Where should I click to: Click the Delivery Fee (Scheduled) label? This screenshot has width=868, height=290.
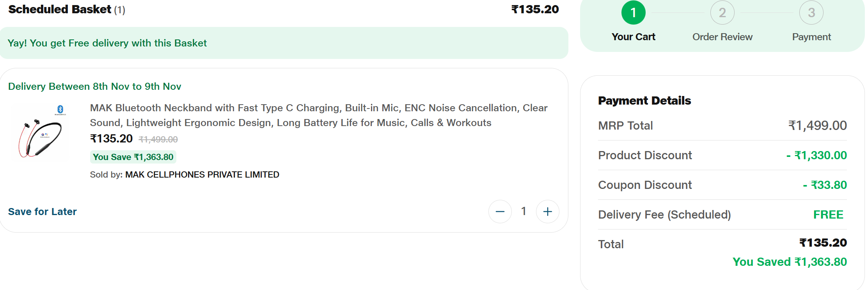[x=664, y=215]
